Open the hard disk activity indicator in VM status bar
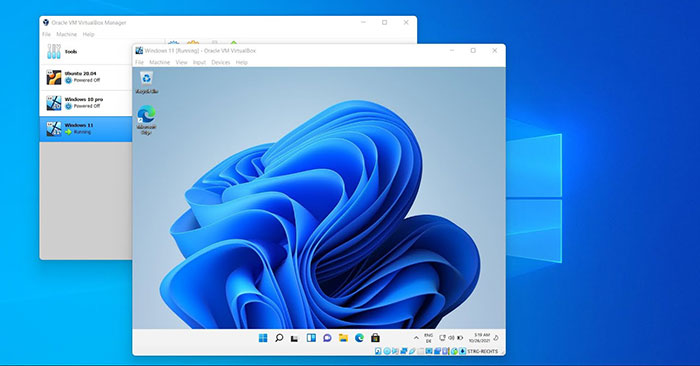The width and height of the screenshot is (700, 366). (x=378, y=351)
